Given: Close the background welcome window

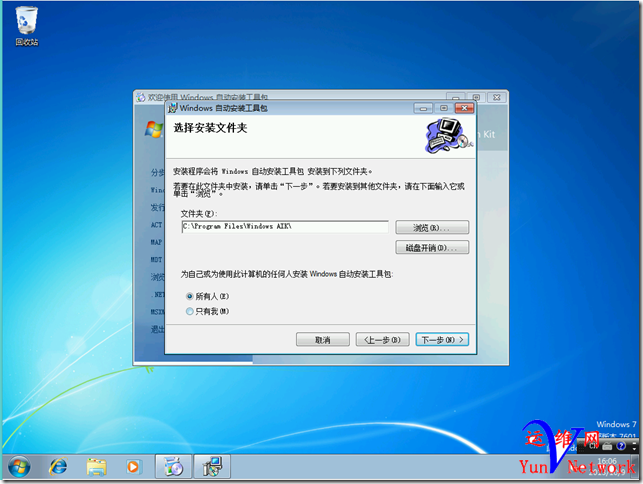Looking at the screenshot, I should click(x=497, y=98).
